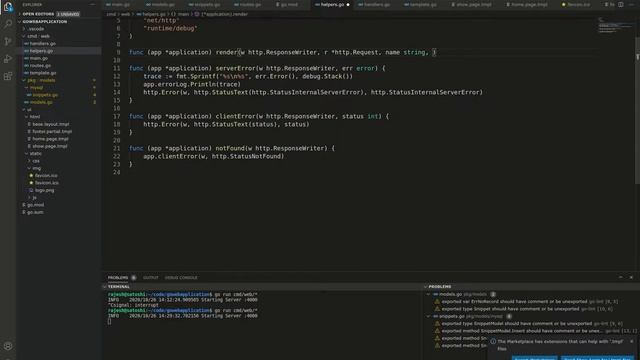Collapse the OPEN EDITORS section

coord(20,14)
